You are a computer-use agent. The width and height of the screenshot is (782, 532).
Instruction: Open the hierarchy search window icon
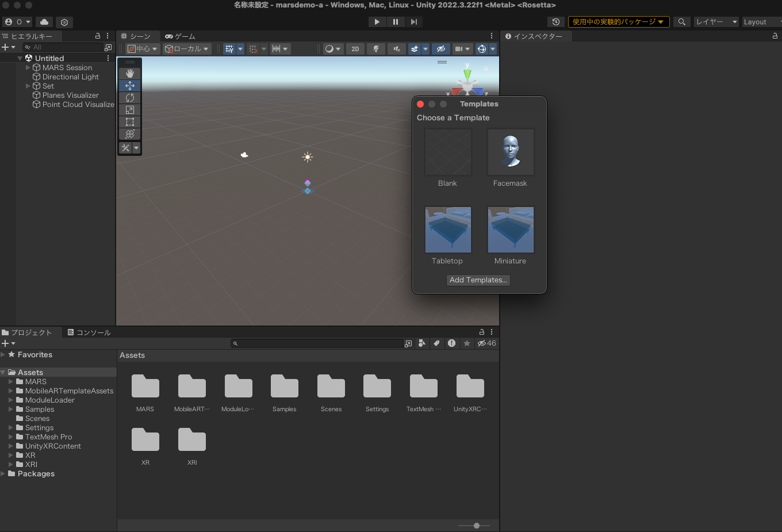click(108, 47)
